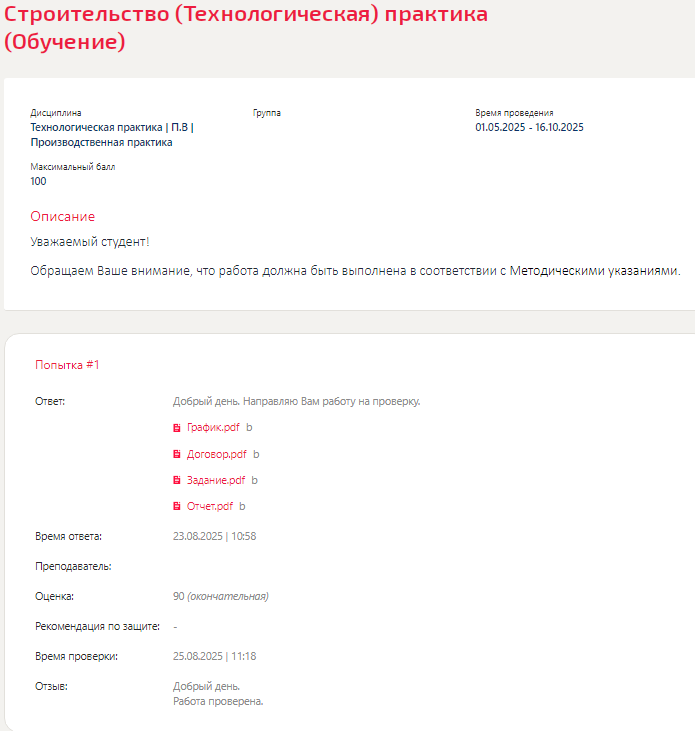Click the answer text Направляю Вам работу на проверку
This screenshot has height=731, width=695.
(331, 401)
